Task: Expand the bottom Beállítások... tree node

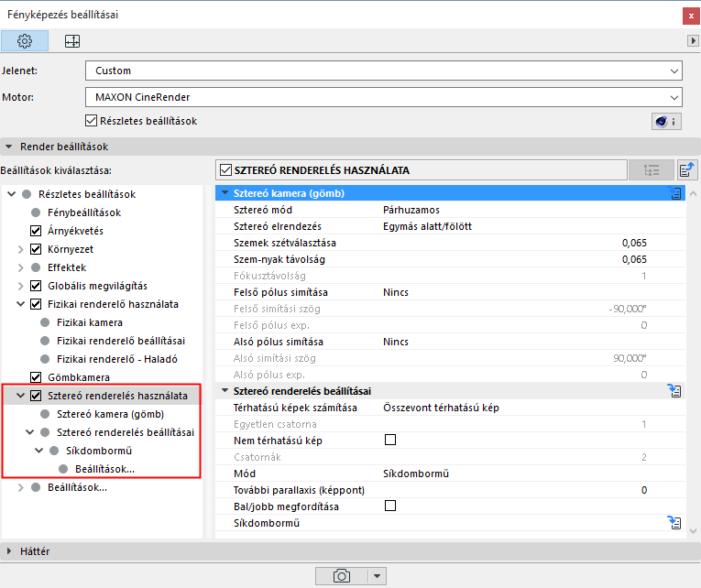Action: click(20, 487)
